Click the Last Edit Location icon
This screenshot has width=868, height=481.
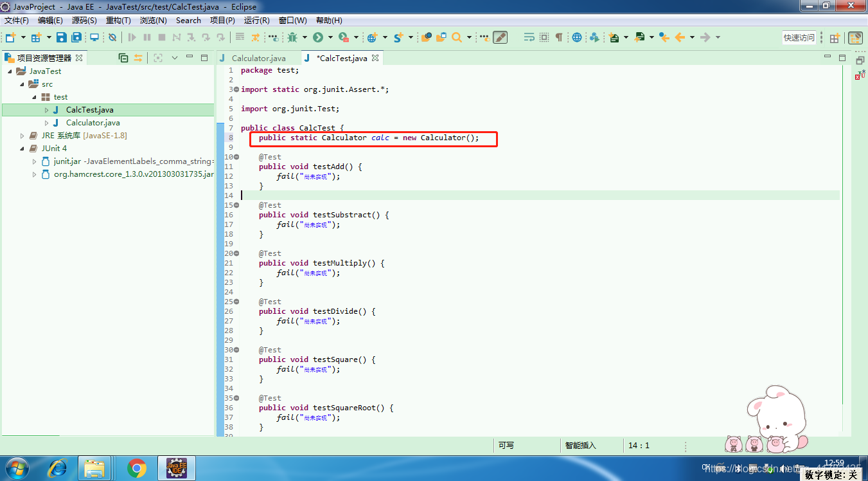coord(664,37)
